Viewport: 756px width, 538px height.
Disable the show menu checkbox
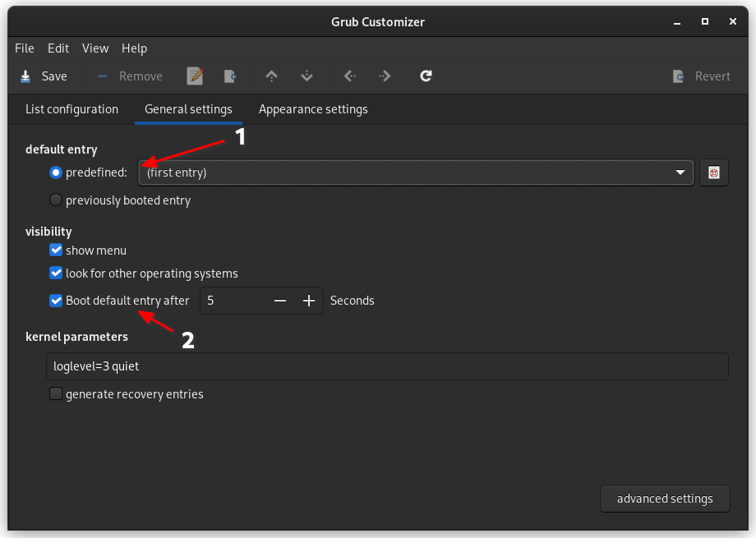(x=56, y=250)
